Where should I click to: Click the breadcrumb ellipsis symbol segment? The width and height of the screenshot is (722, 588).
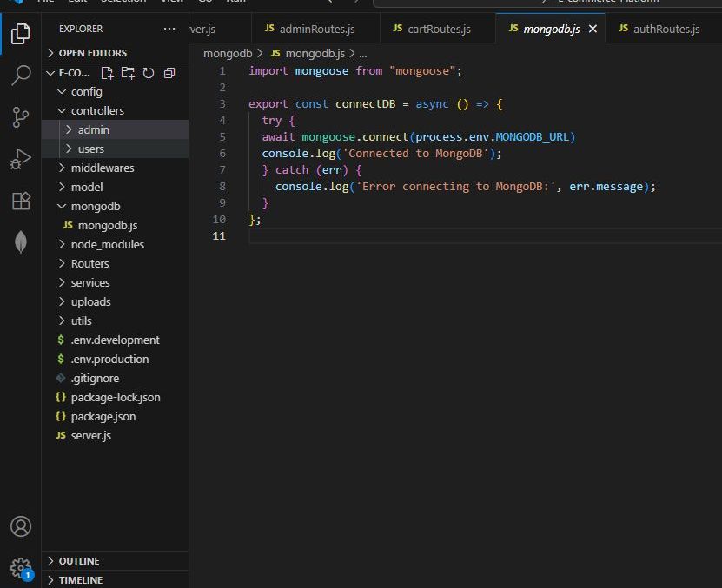coord(363,54)
